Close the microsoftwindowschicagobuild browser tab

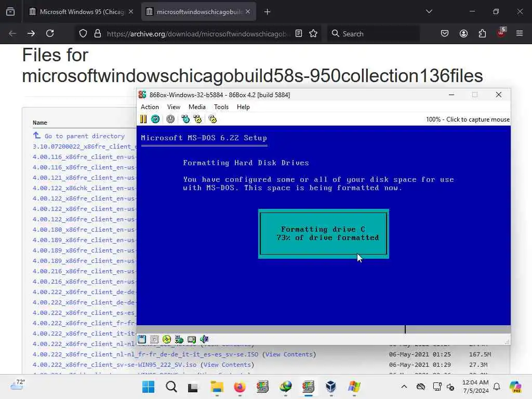click(x=248, y=12)
